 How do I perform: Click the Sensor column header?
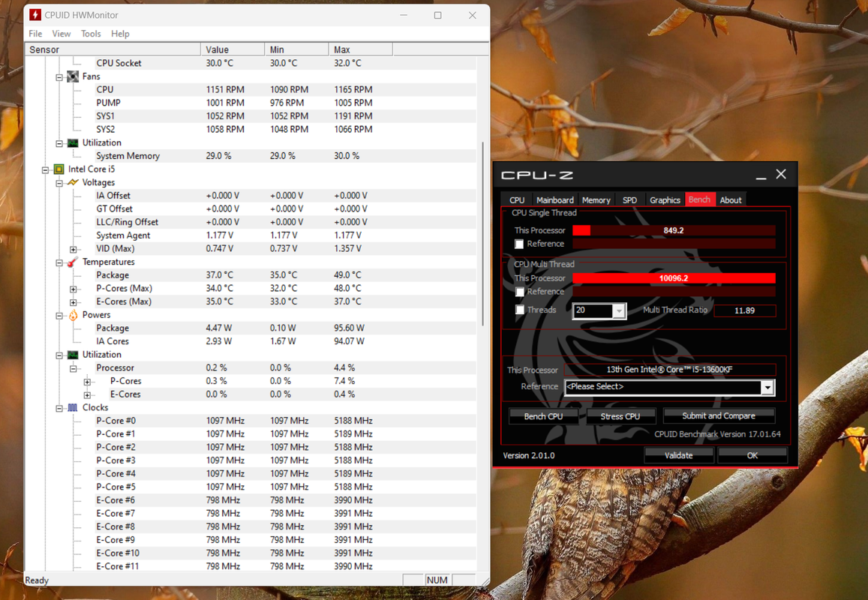click(113, 49)
